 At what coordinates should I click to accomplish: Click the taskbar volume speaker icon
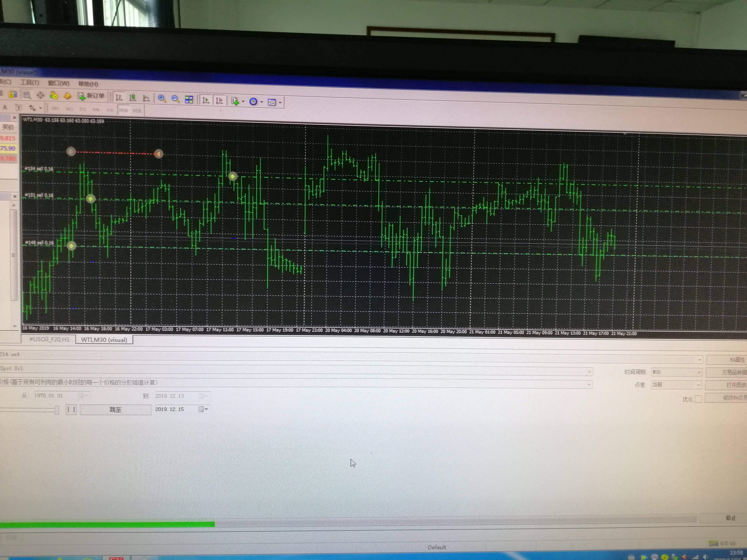tap(705, 557)
